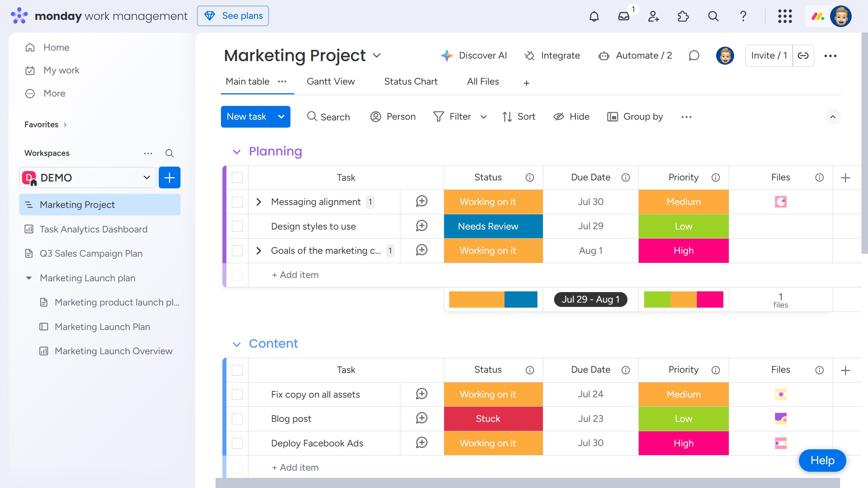This screenshot has width=868, height=488.
Task: Open update for Deploy Facebook Ads
Action: pos(422,443)
